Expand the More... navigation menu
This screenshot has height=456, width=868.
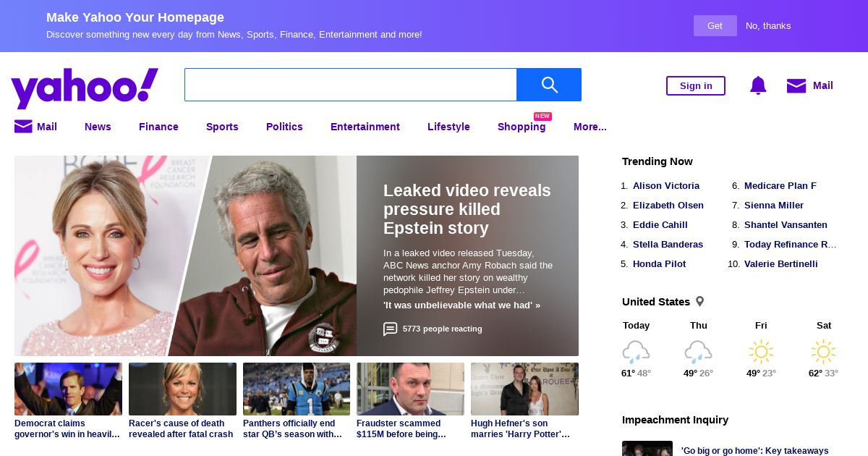tap(590, 127)
